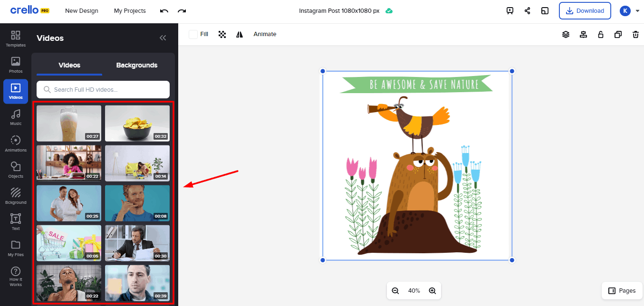Viewport: 644px width, 306px height.
Task: Open the Objects panel
Action: pos(16,170)
